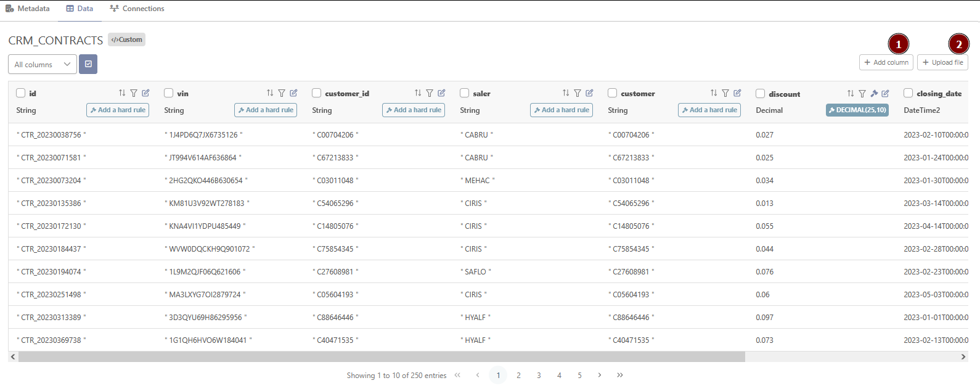Add a hard rule to customer
980x391 pixels.
709,110
